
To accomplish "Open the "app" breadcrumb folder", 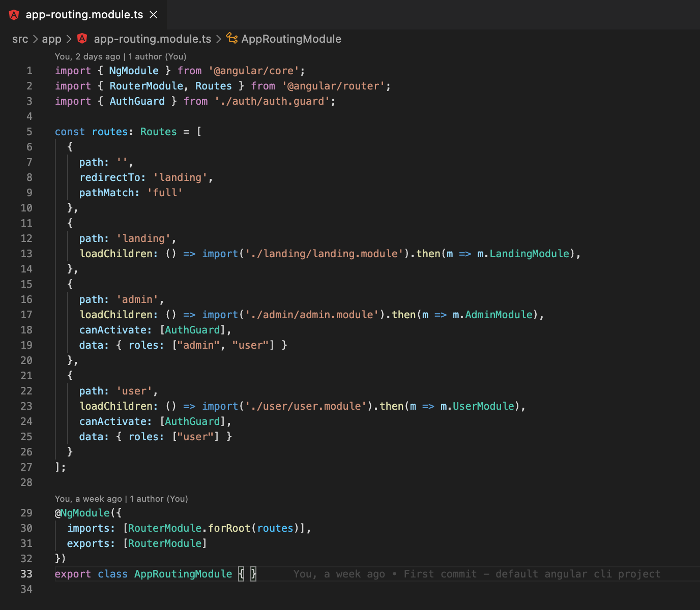I will (51, 39).
